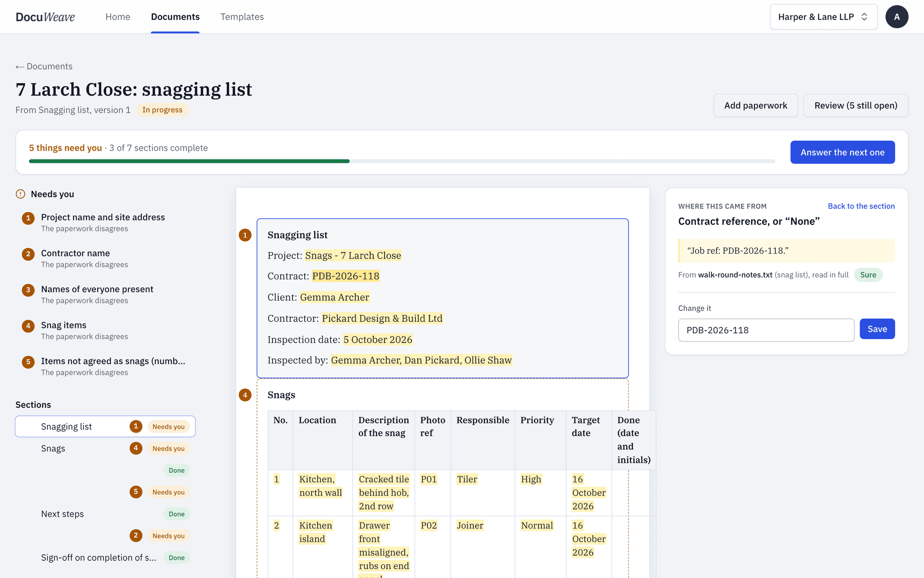Image resolution: width=924 pixels, height=578 pixels.
Task: Click the Sure confidence badge
Action: click(x=868, y=275)
